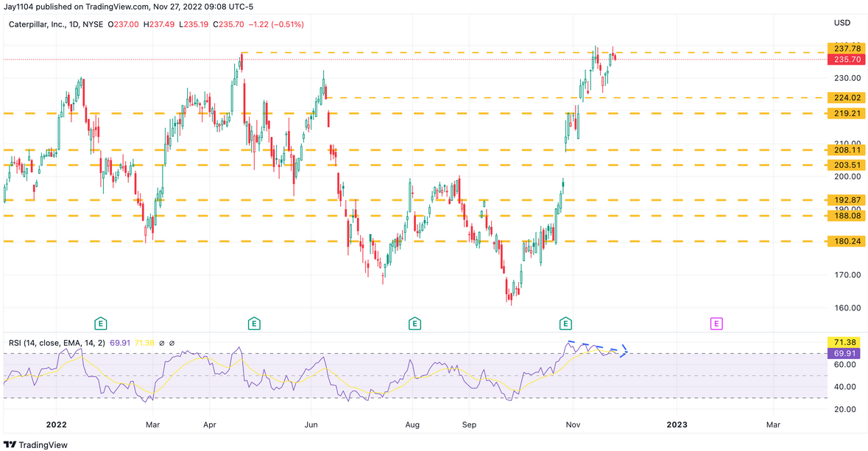Open the purple upcoming earnings E marker
This screenshot has width=868, height=451.
[x=716, y=324]
